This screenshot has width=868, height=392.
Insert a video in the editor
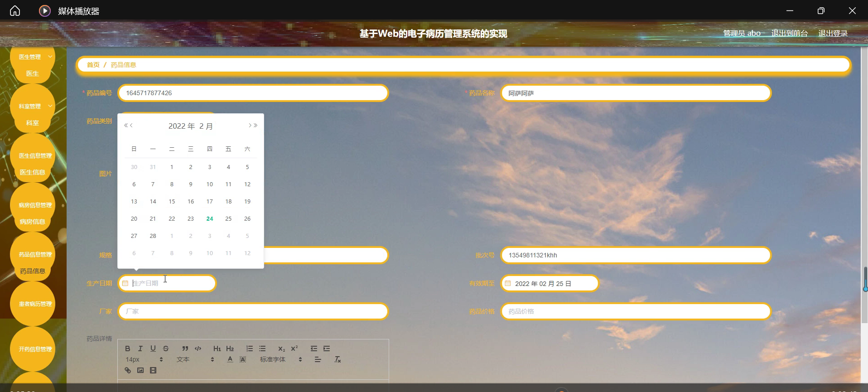153,370
